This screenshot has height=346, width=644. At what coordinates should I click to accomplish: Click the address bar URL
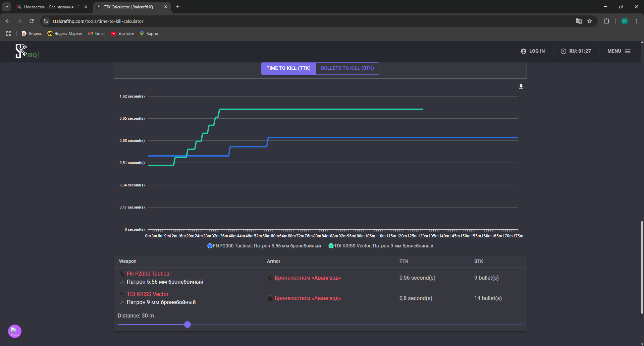tap(98, 21)
